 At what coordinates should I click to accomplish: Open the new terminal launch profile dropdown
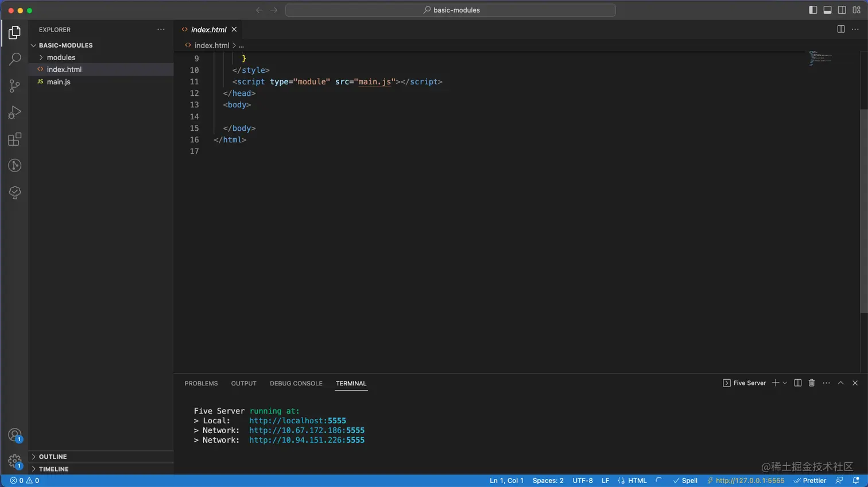coord(785,383)
